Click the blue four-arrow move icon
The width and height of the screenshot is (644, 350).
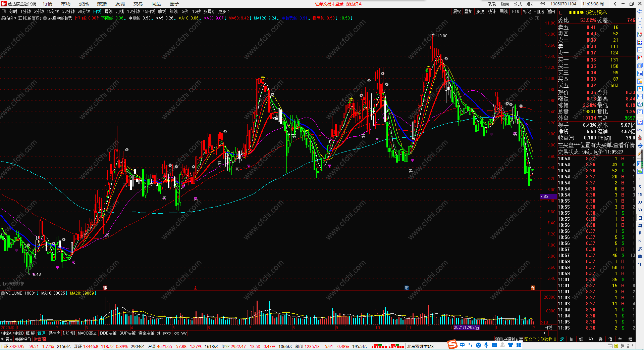coord(640,145)
